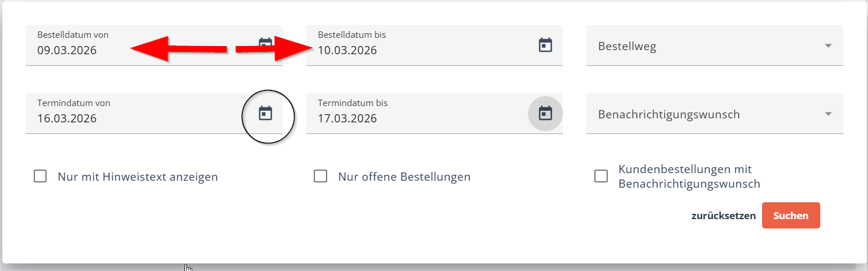Expand the Bestellweg dropdown arrow
This screenshot has height=271, width=868.
point(828,46)
